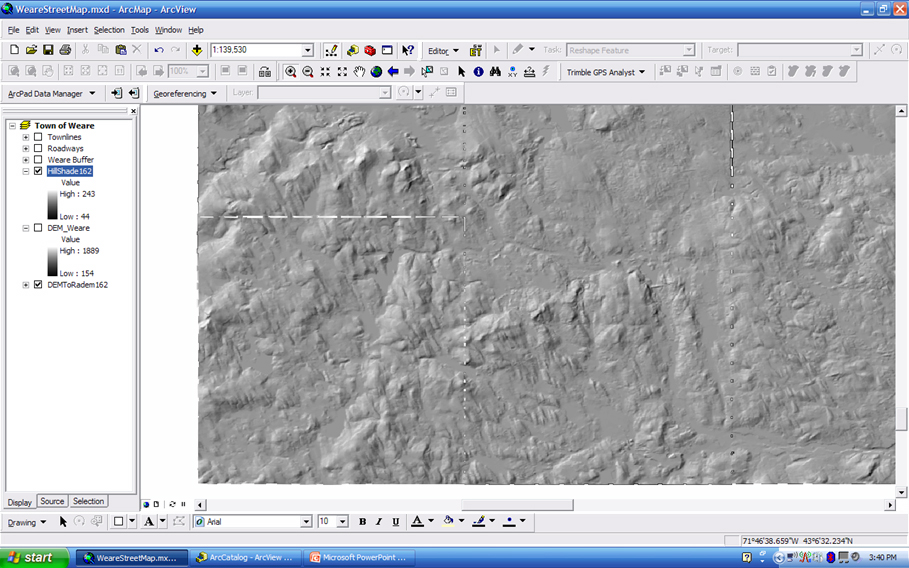Enable the Roadways layer checkbox
The width and height of the screenshot is (909, 568).
(38, 148)
